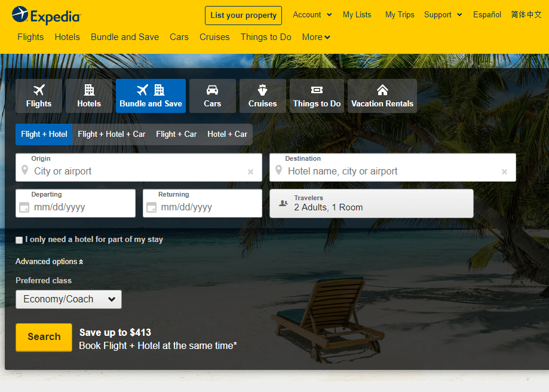Open the Preferred class dropdown
Screen dimensions: 549x392
(69, 299)
